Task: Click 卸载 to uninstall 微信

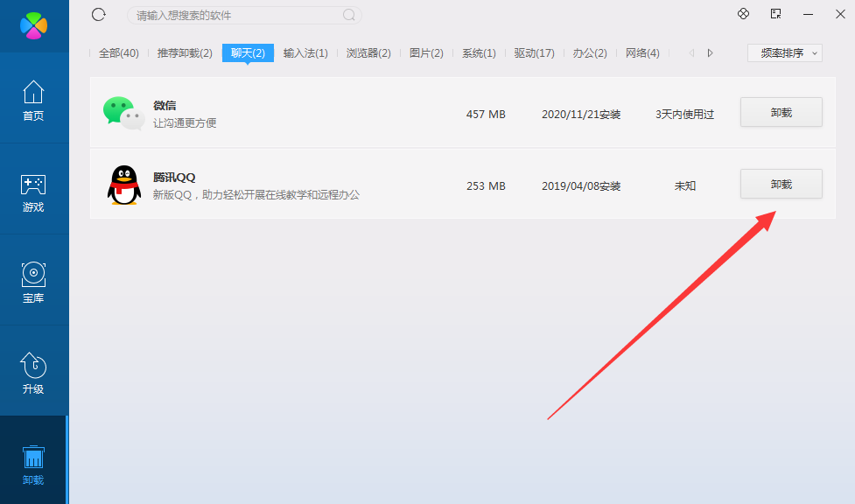Action: [x=781, y=112]
